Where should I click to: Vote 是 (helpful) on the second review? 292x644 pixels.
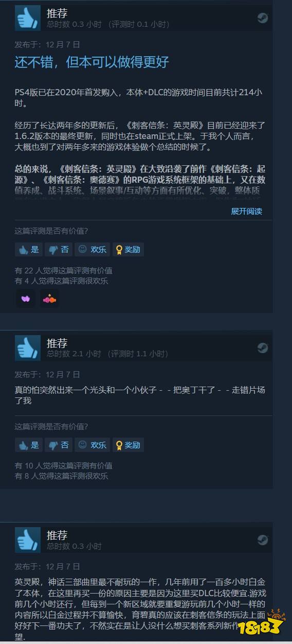click(28, 445)
